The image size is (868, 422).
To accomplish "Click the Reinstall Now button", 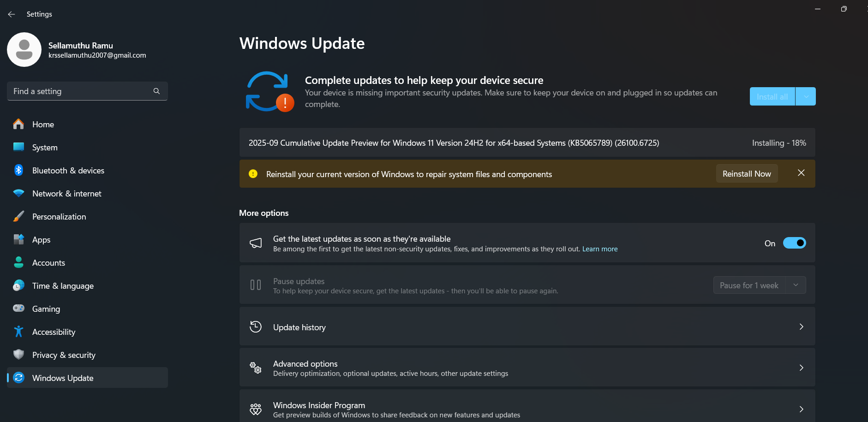I will coord(747,173).
